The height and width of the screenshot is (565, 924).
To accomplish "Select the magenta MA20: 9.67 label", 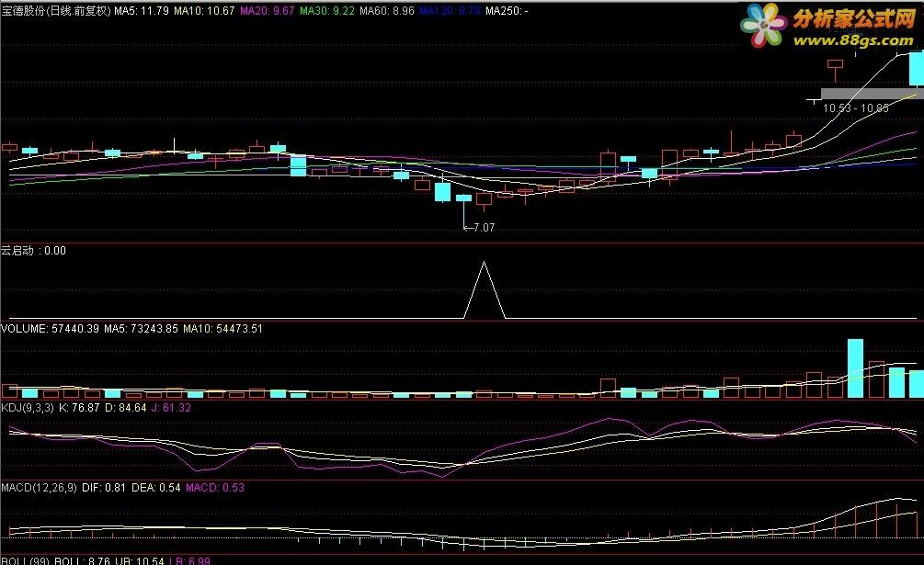I will (267, 11).
